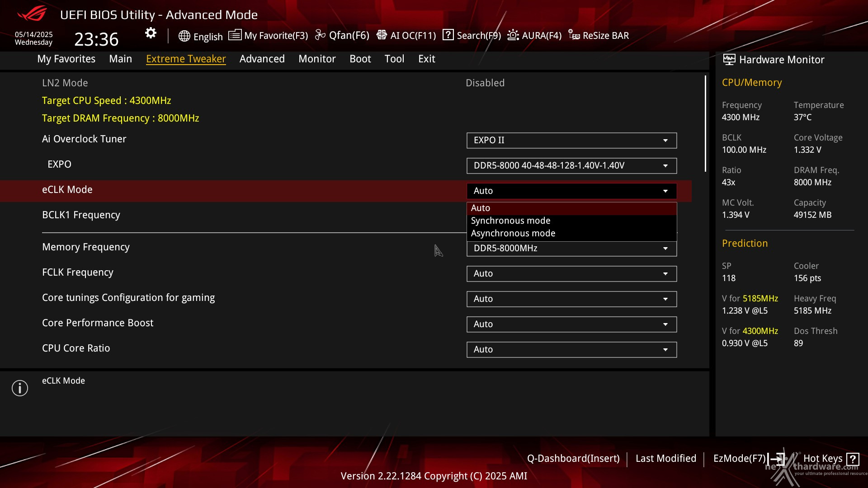Viewport: 868px width, 488px height.
Task: Click the AURA light icon
Action: point(513,35)
